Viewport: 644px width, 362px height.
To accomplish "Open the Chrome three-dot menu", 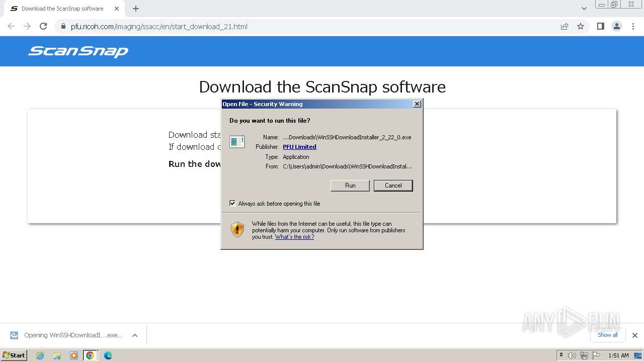I will (x=633, y=26).
